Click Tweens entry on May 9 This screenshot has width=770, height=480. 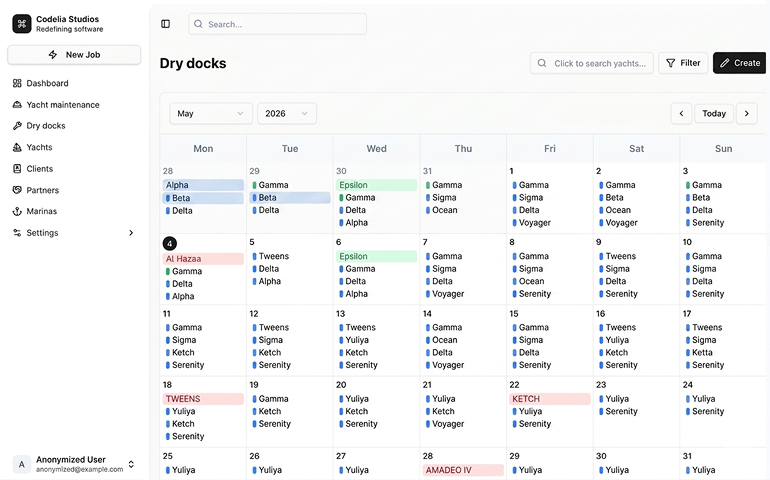(617, 256)
